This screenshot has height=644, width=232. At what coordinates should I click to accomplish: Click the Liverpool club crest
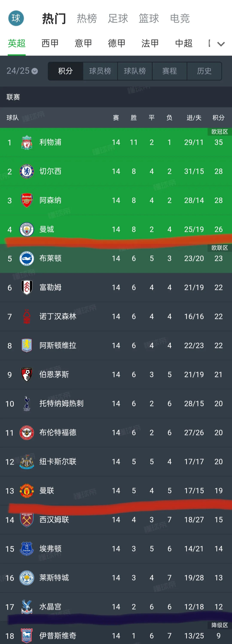27,142
